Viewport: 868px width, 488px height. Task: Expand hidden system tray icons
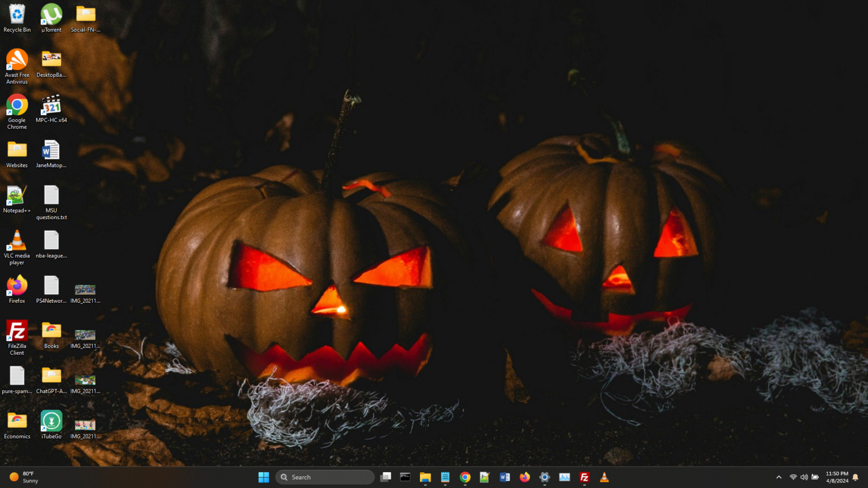click(x=779, y=477)
